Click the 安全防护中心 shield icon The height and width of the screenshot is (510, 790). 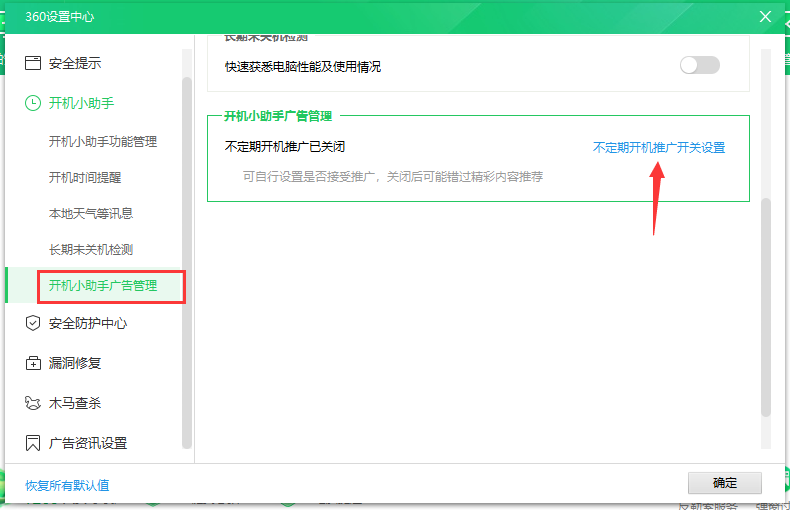click(x=33, y=323)
